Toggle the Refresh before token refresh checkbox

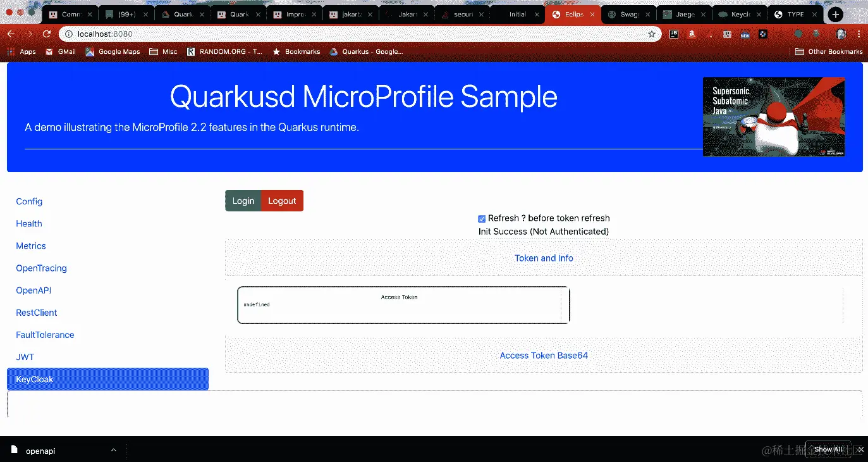(x=482, y=218)
